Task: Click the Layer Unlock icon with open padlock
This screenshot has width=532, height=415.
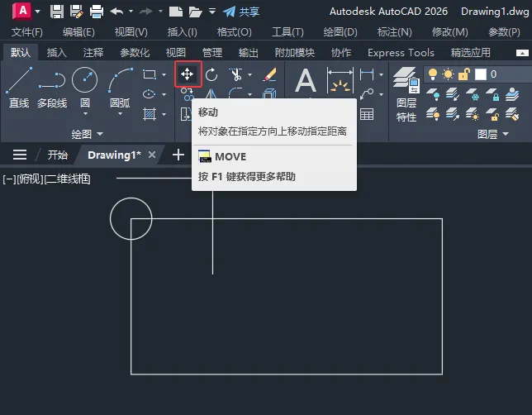Action: [492, 114]
